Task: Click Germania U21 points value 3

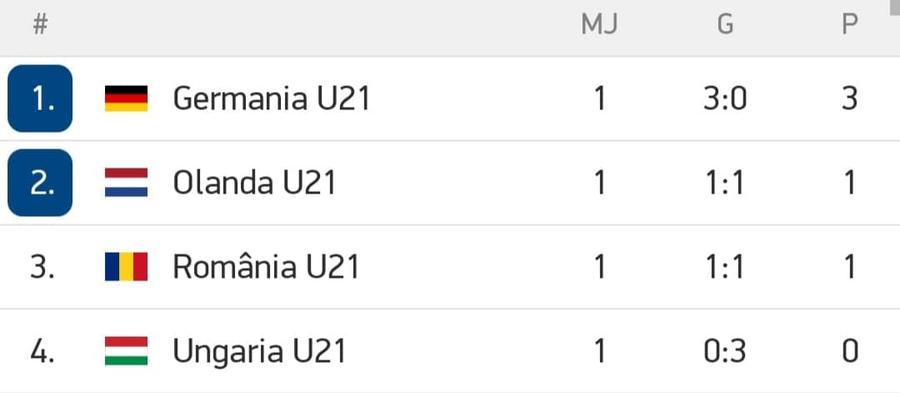Action: (x=849, y=99)
